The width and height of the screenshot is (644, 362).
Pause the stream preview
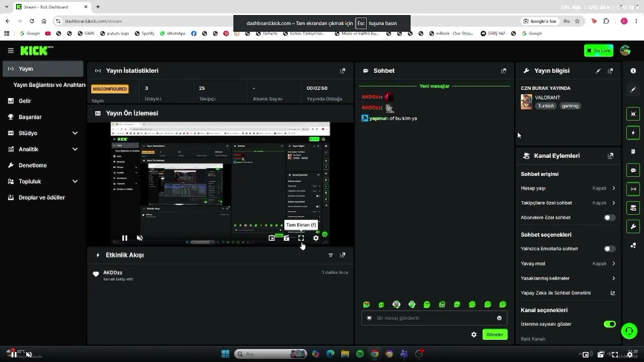pos(125,238)
